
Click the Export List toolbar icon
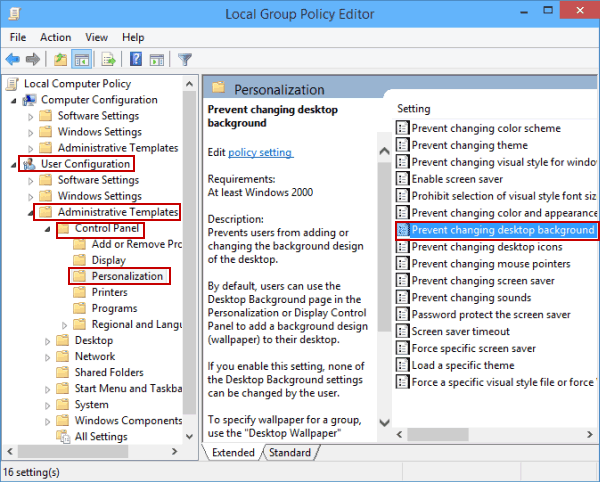(x=109, y=59)
